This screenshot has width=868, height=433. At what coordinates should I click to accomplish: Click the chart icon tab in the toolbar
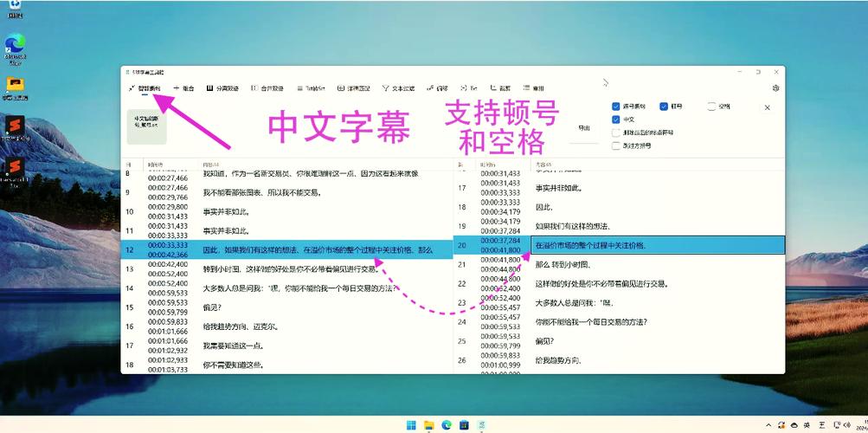[x=500, y=88]
